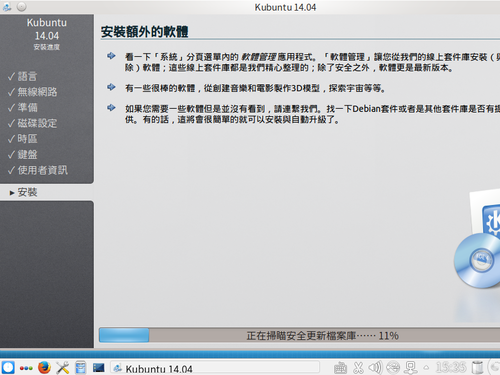Click the volume speaker tray icon
Screen dimensions: 500x375
tap(375, 368)
